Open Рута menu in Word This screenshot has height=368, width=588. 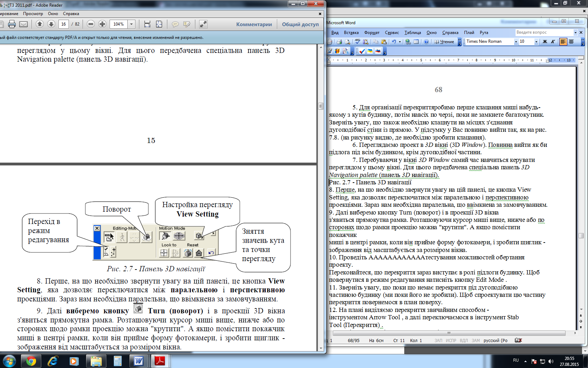tap(484, 32)
